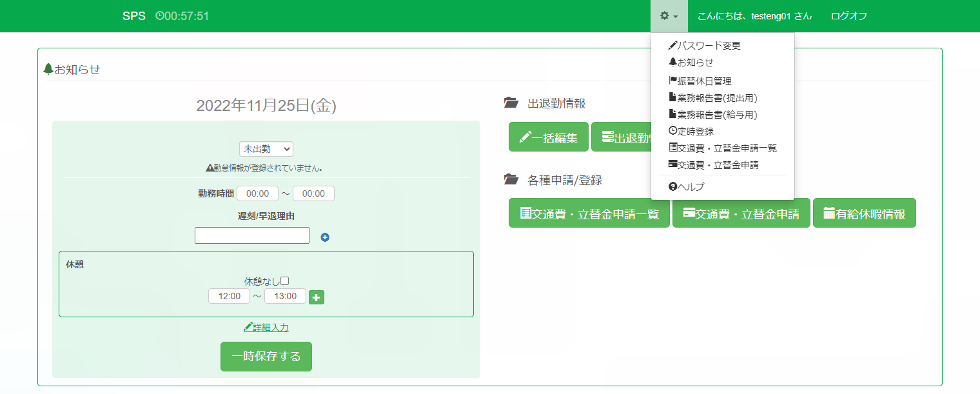Check the 休憩なし checkbox
Viewport: 980px width, 394px height.
(x=284, y=281)
